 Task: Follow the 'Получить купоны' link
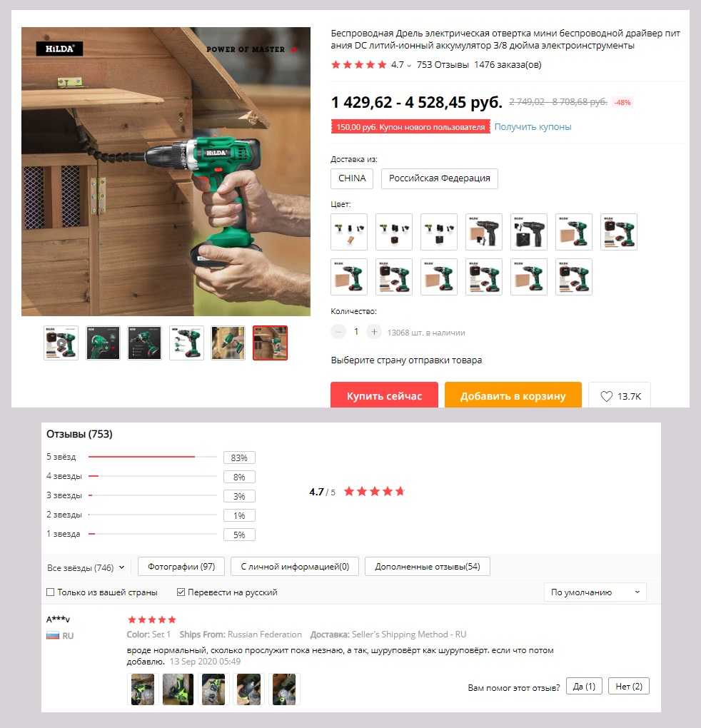coord(533,127)
